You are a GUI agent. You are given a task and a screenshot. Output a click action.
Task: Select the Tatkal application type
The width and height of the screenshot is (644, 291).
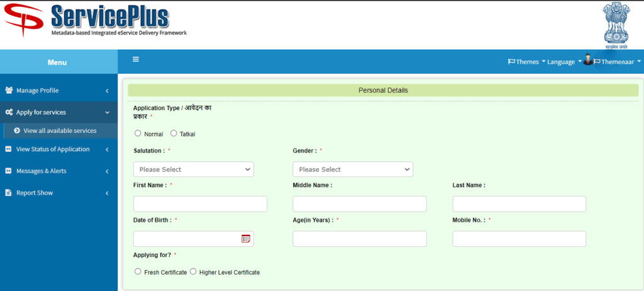174,134
